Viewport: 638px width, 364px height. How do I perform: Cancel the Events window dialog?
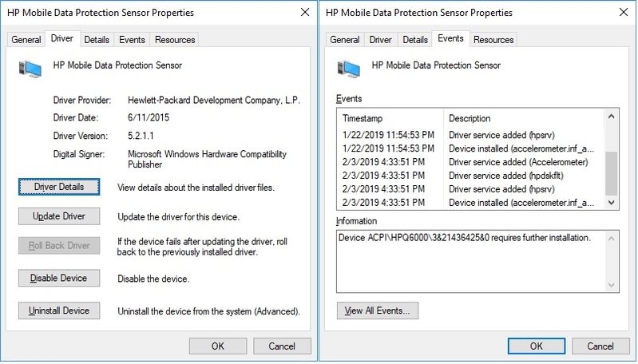click(x=600, y=346)
